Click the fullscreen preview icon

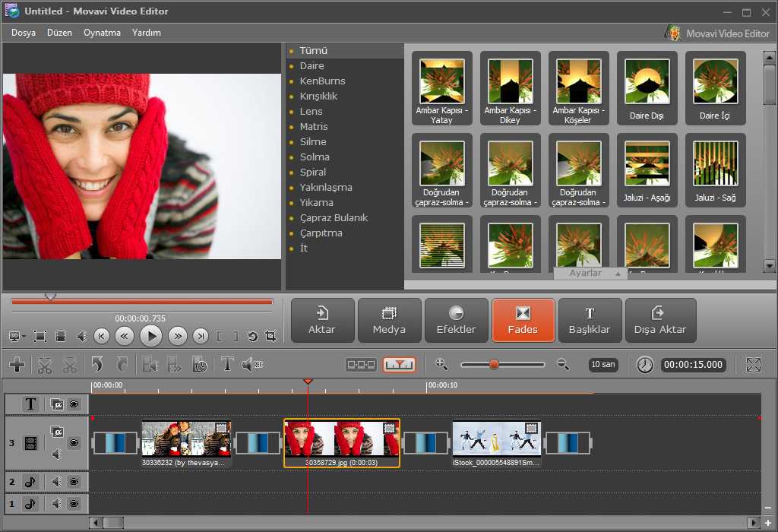point(40,337)
